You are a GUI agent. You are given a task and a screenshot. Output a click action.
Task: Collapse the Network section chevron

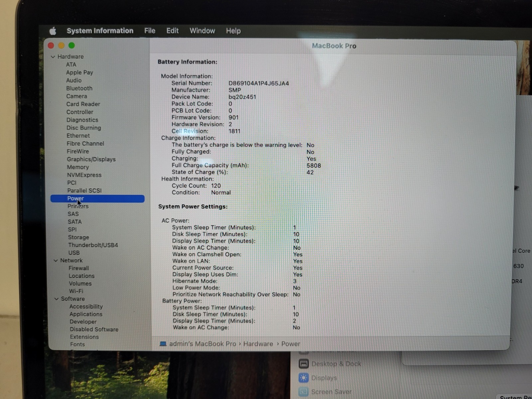(x=56, y=261)
